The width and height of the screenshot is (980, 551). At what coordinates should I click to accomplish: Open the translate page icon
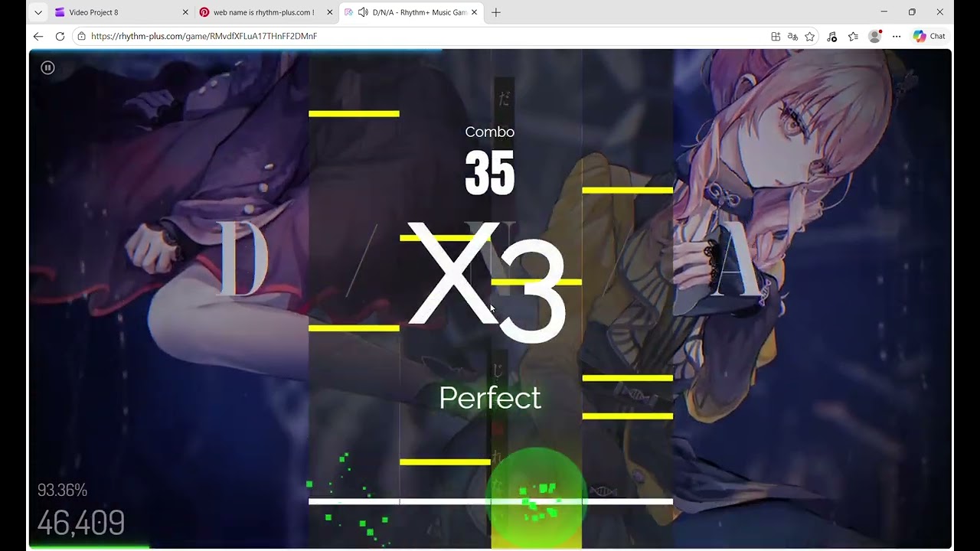click(792, 36)
